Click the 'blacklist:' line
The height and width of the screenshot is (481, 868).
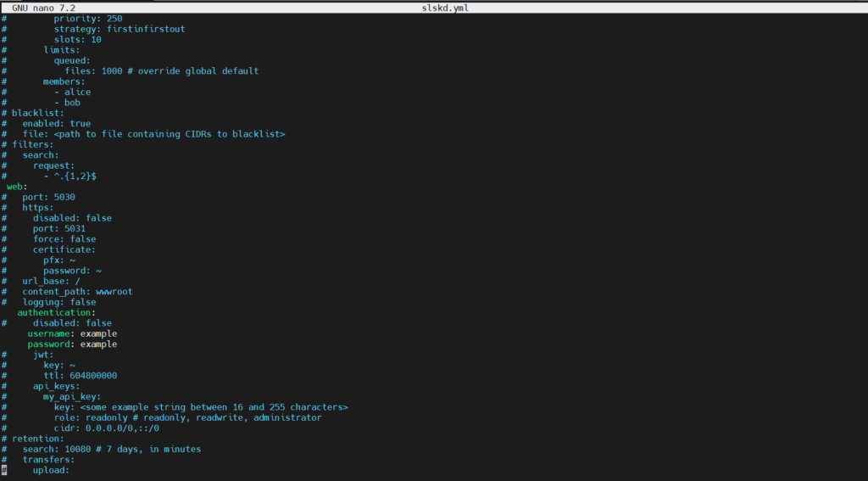[38, 113]
